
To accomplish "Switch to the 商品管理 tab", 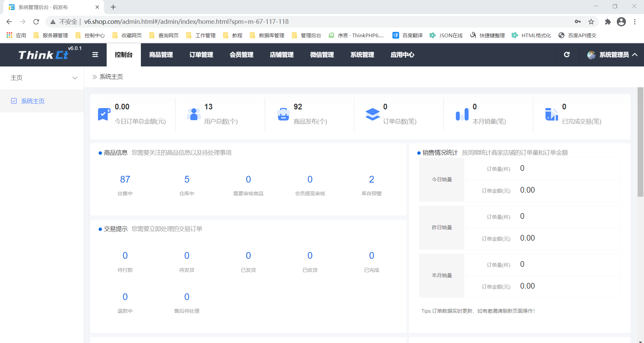I will click(161, 55).
